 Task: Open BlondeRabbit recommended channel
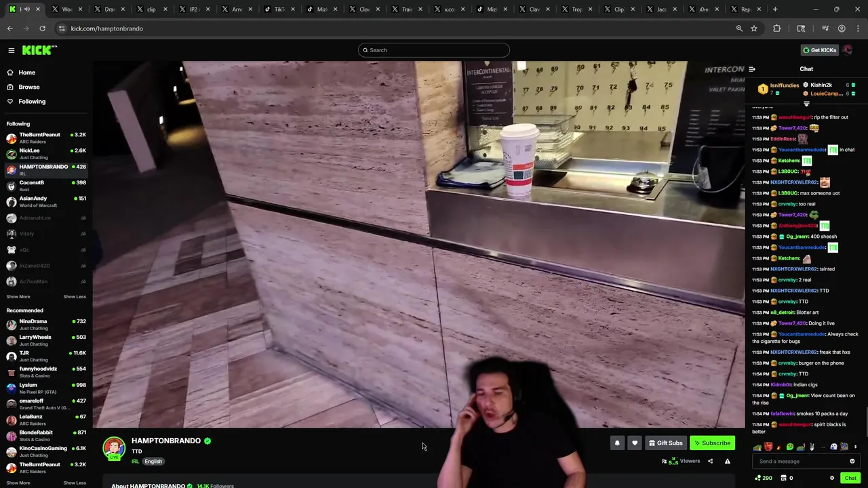click(x=46, y=436)
